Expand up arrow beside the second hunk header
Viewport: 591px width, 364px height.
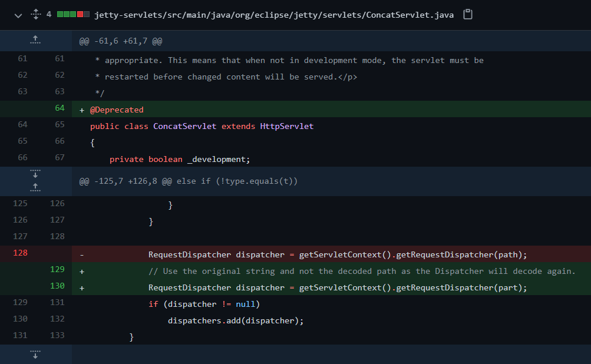(x=35, y=187)
